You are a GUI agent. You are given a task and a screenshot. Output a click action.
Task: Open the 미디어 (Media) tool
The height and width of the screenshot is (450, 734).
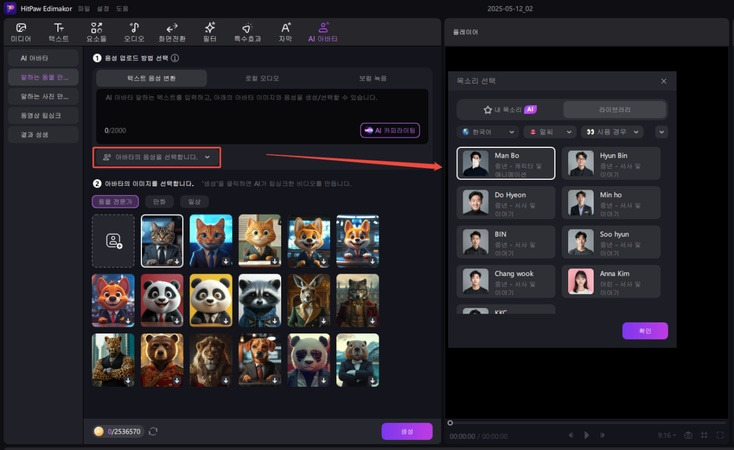[21, 32]
